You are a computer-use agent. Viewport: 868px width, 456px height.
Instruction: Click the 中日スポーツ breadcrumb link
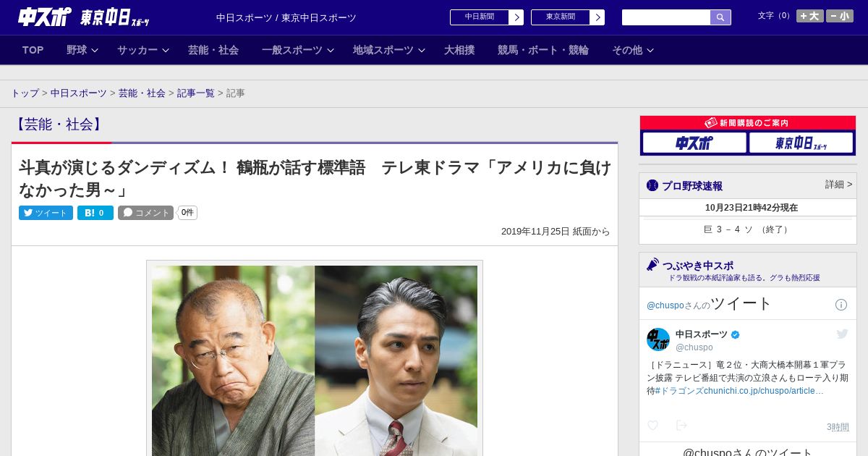pos(79,93)
